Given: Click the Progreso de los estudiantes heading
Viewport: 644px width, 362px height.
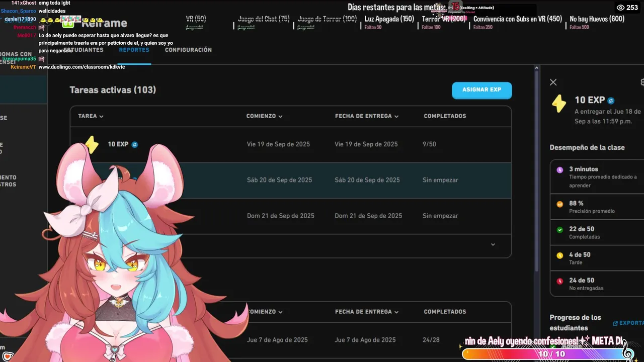Looking at the screenshot, I should click(x=575, y=322).
